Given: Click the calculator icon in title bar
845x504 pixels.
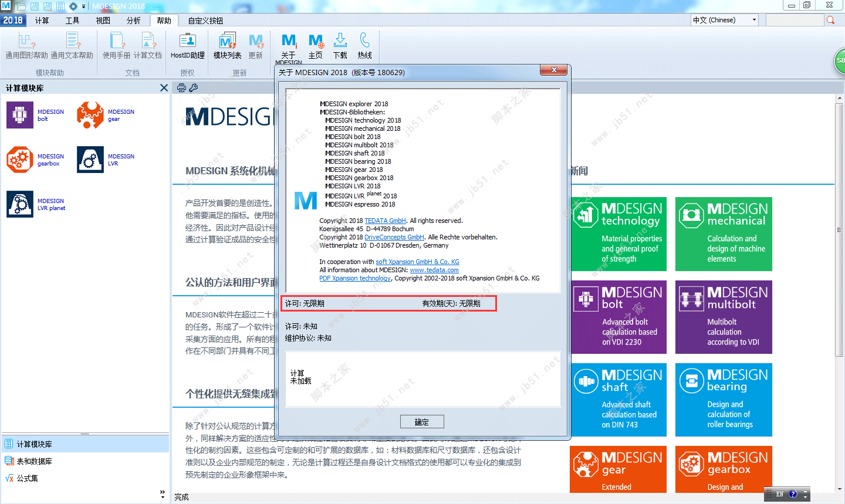Looking at the screenshot, I should pyautogui.click(x=60, y=6).
